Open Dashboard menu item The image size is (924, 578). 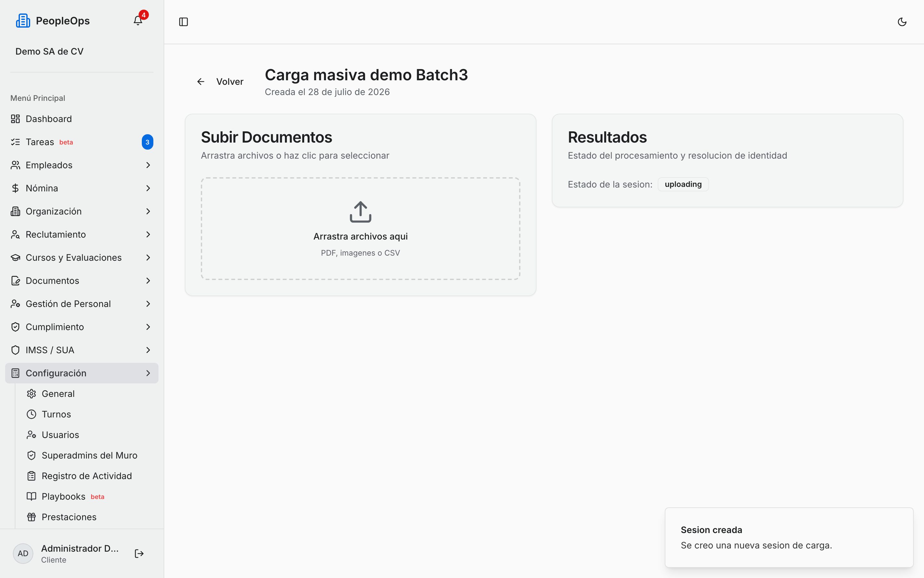tap(82, 119)
